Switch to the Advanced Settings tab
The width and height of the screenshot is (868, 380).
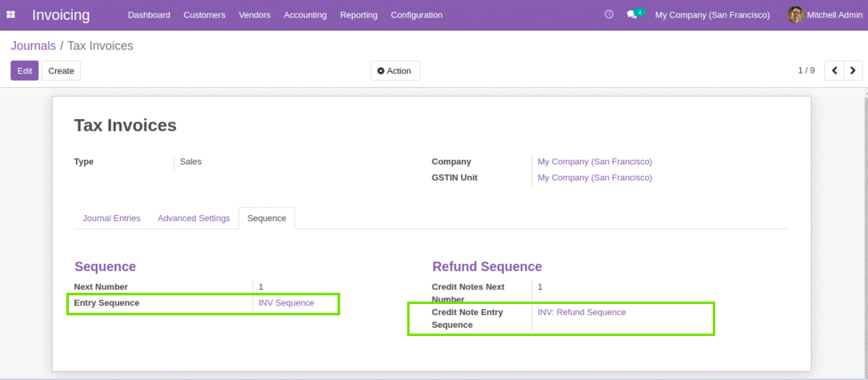(x=194, y=218)
